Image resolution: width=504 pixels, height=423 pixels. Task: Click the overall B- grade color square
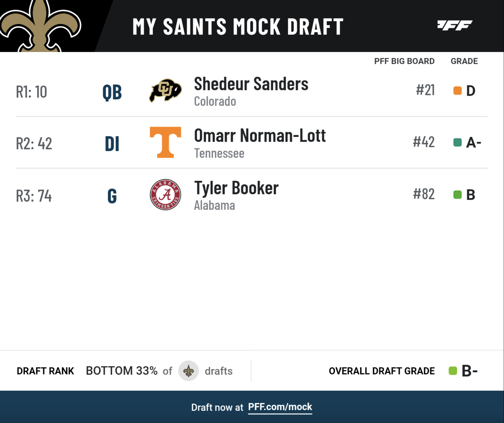tap(453, 371)
